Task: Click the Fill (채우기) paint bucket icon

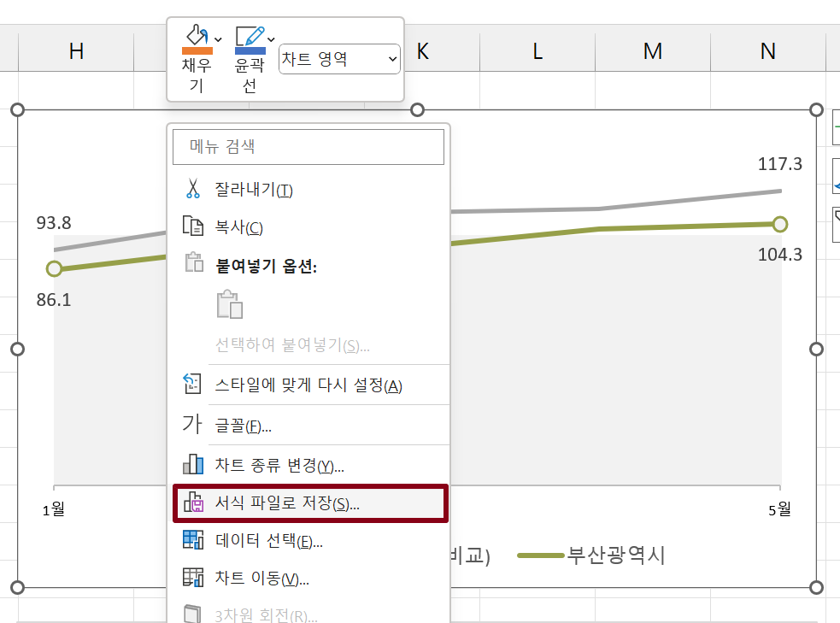Action: [x=197, y=35]
